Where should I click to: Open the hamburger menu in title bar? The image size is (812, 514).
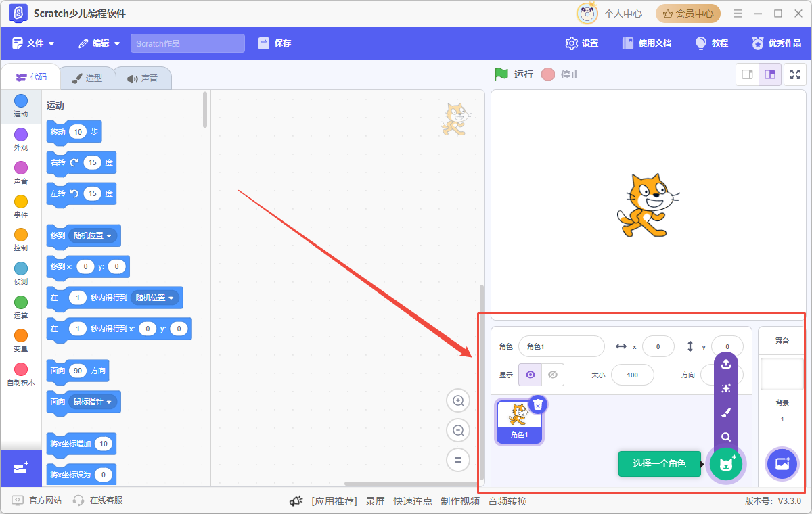click(738, 13)
